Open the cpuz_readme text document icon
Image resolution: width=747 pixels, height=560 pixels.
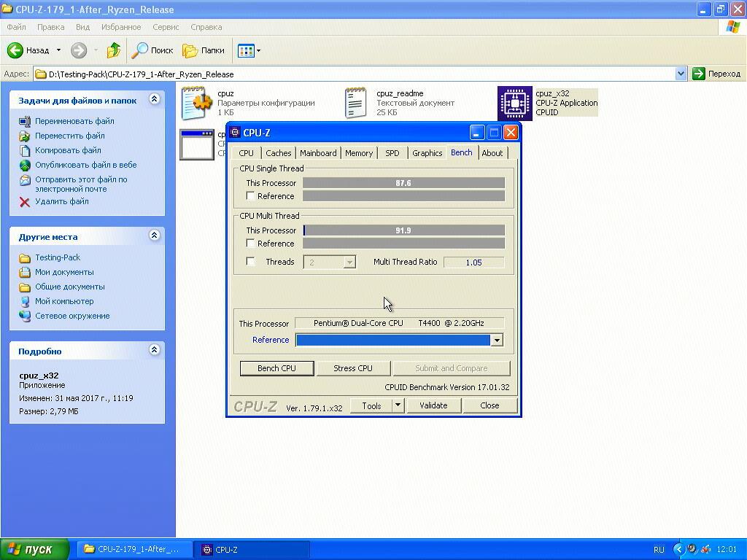click(x=355, y=103)
